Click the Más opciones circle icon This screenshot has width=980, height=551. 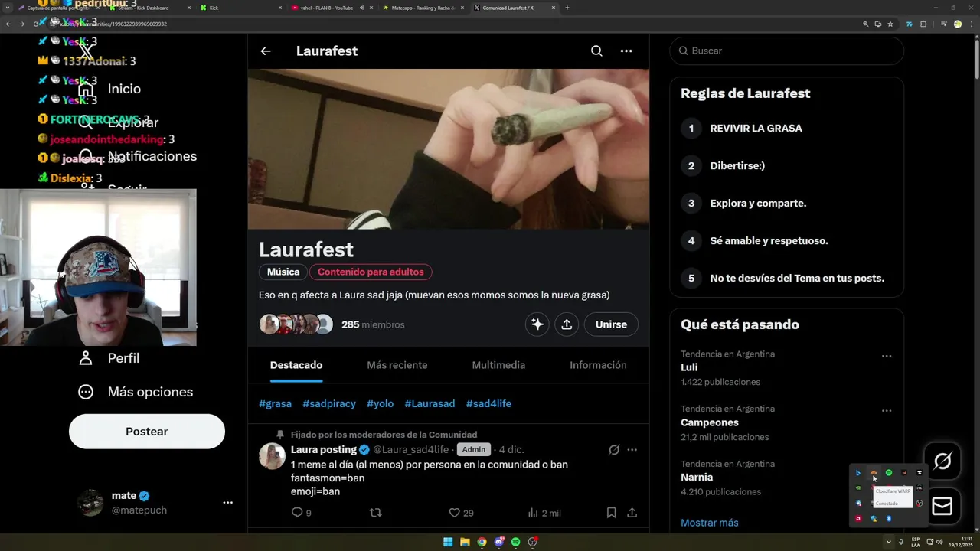(x=86, y=392)
